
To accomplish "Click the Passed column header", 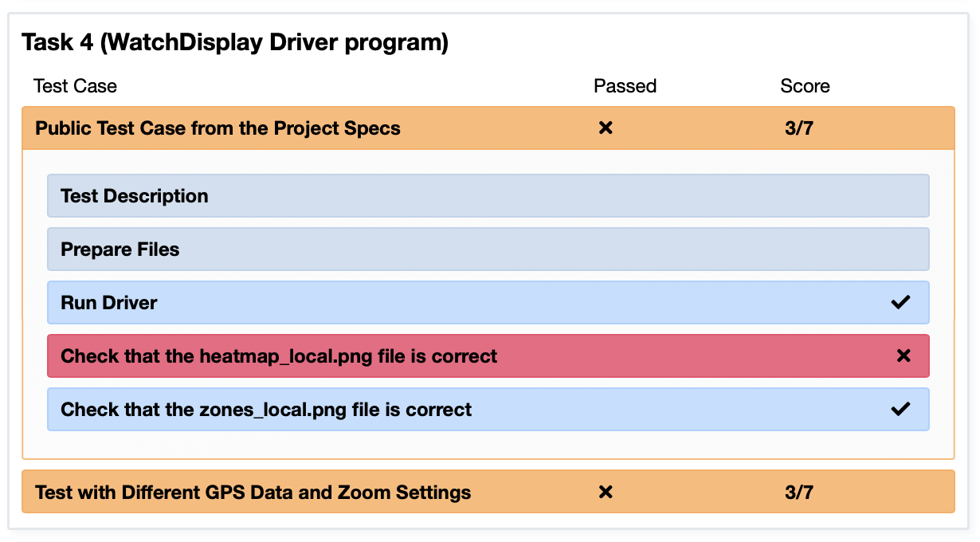I will pos(625,86).
